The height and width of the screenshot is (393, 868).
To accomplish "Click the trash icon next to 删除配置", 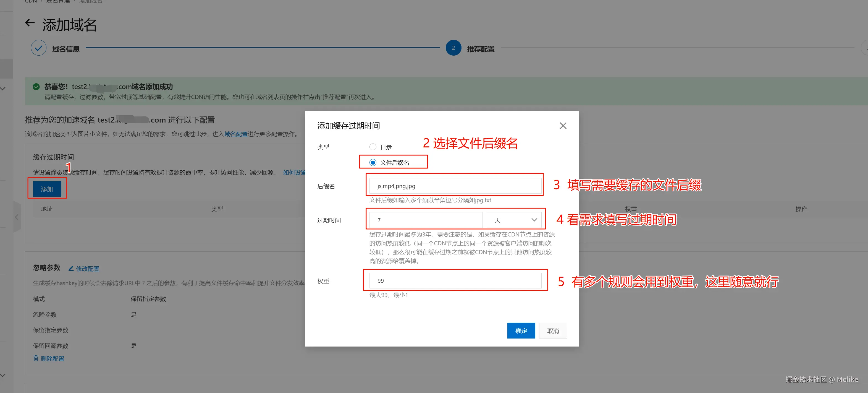I will click(x=36, y=358).
